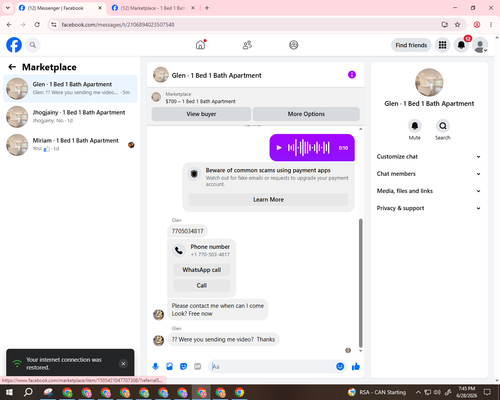Open the account profile avatar menu

coord(480,45)
